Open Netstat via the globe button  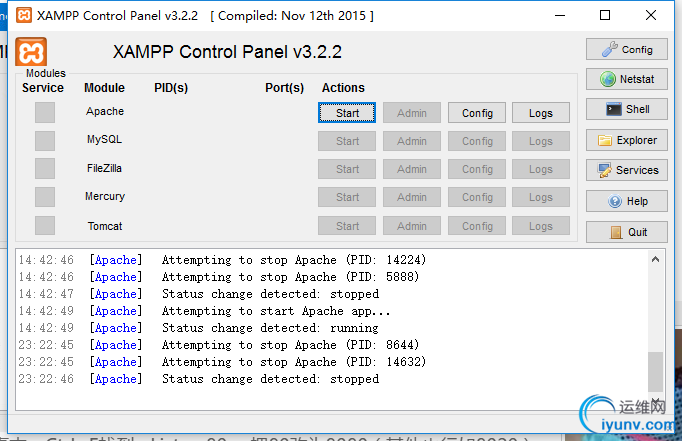tap(626, 79)
